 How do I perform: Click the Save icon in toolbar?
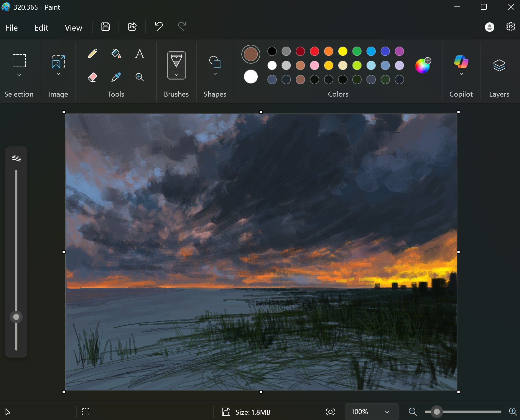tap(106, 27)
